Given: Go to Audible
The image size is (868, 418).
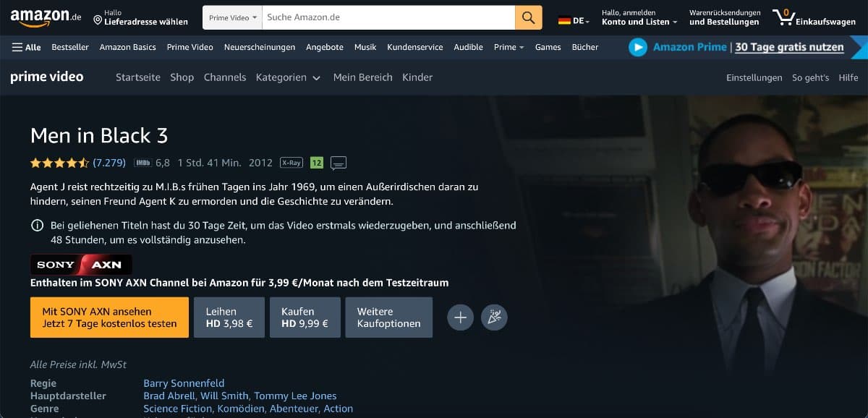Looking at the screenshot, I should (x=469, y=47).
